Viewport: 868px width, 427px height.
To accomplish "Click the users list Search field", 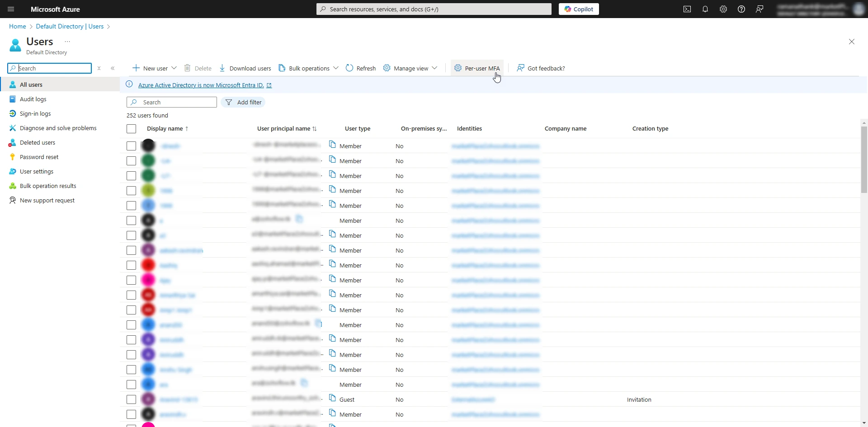I will 176,102.
